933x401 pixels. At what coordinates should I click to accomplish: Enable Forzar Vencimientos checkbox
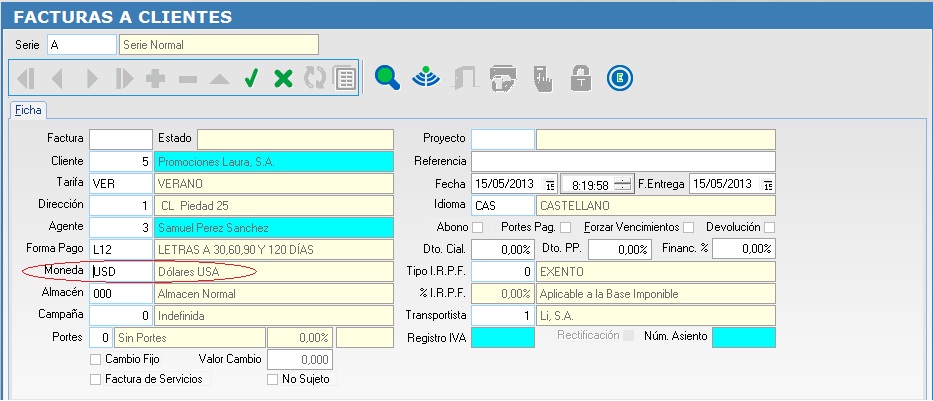pos(688,227)
